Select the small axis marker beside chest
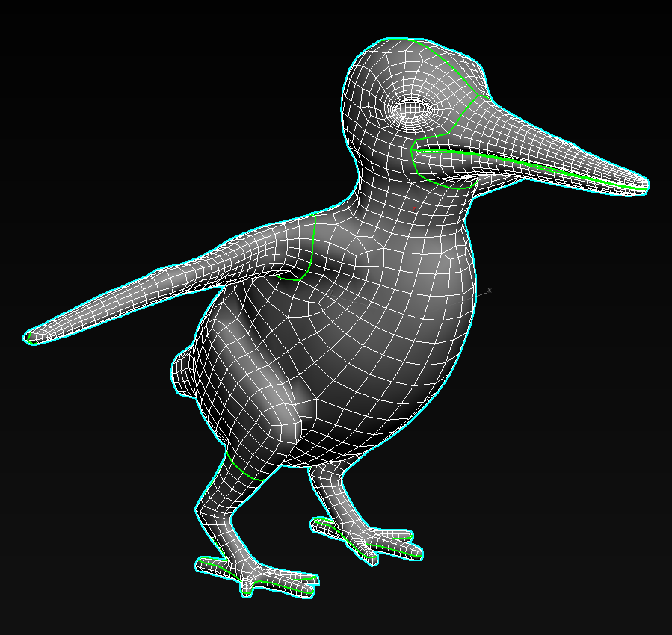The width and height of the screenshot is (672, 635). click(488, 291)
